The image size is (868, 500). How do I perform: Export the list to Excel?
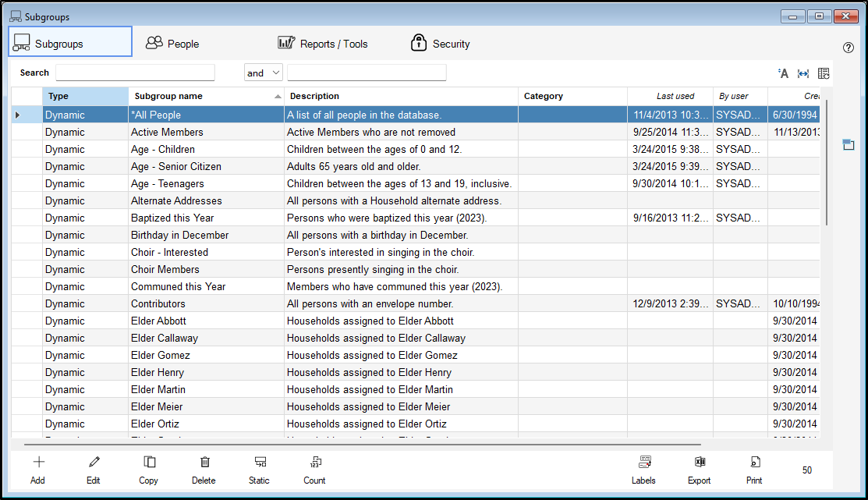(700, 463)
